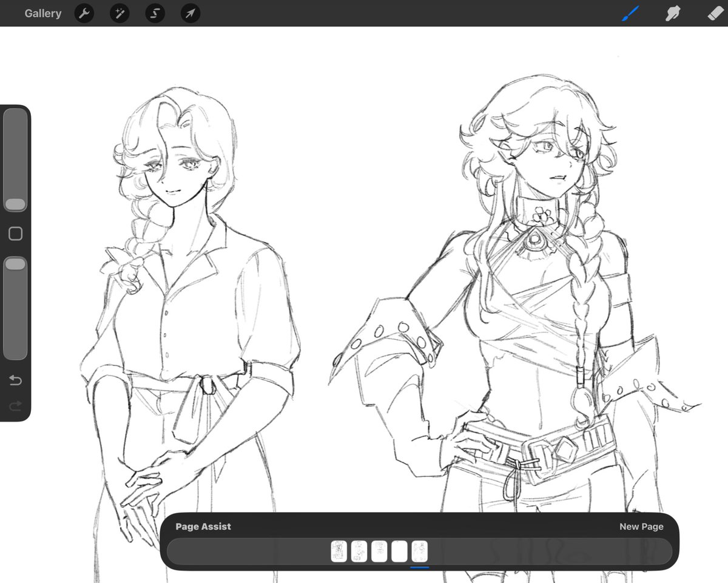Viewport: 728px width, 583px height.
Task: Select the Paint brush tool
Action: [631, 13]
